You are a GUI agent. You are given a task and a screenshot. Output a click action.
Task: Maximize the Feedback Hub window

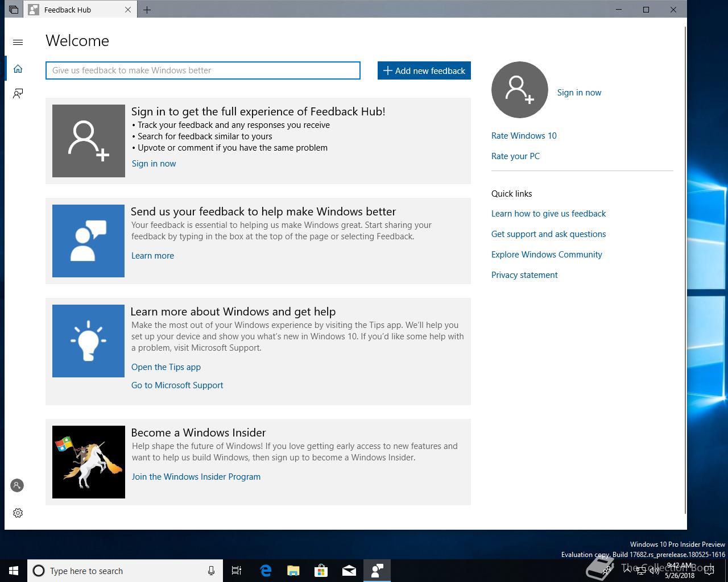[x=646, y=10]
